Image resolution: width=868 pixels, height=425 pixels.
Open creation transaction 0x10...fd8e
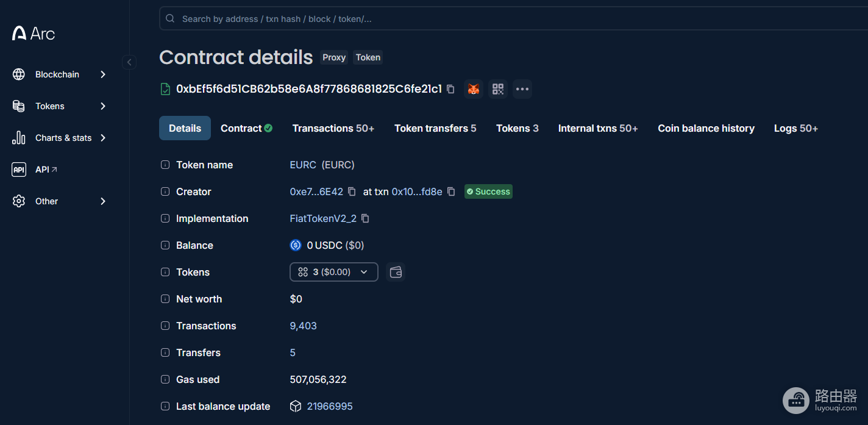coord(417,191)
